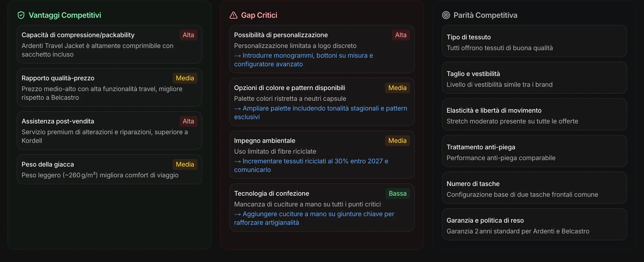Viewport: 644px width, 262px height.
Task: Click the Alta badge on Possibilità di personalizzazione card
Action: pyautogui.click(x=401, y=35)
